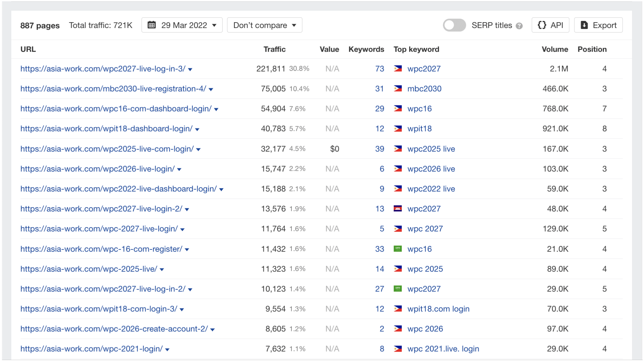This screenshot has height=362, width=644.
Task: Open the Don't compare dropdown
Action: (x=264, y=25)
